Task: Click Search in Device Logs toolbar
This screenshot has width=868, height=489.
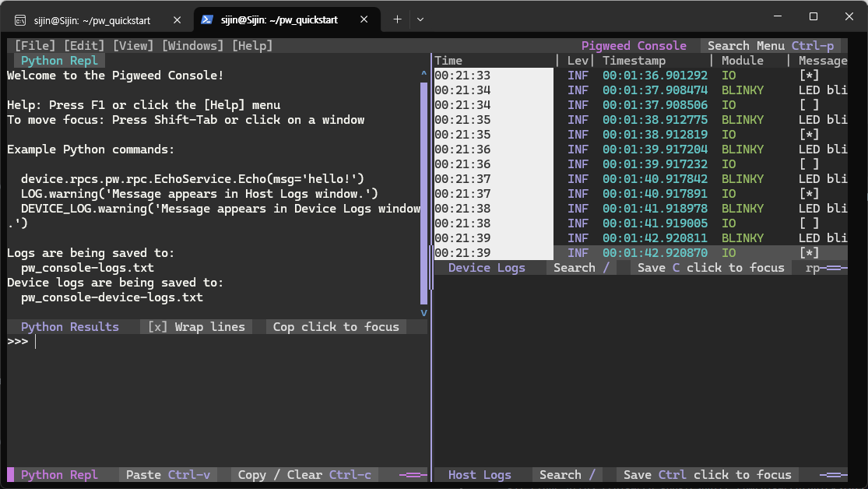Action: click(582, 268)
